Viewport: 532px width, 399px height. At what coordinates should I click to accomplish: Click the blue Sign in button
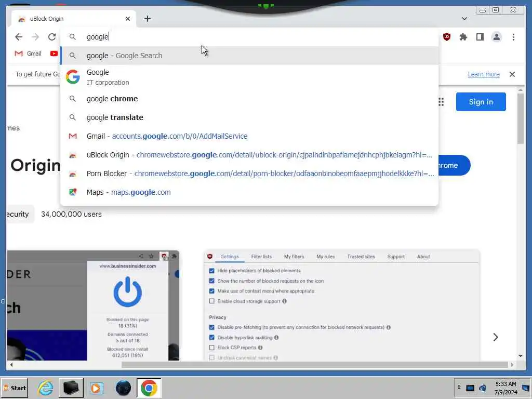481,102
